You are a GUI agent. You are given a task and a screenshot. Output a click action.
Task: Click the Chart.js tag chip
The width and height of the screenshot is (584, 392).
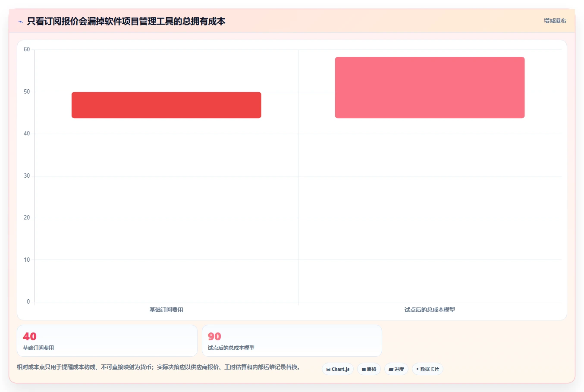point(338,369)
